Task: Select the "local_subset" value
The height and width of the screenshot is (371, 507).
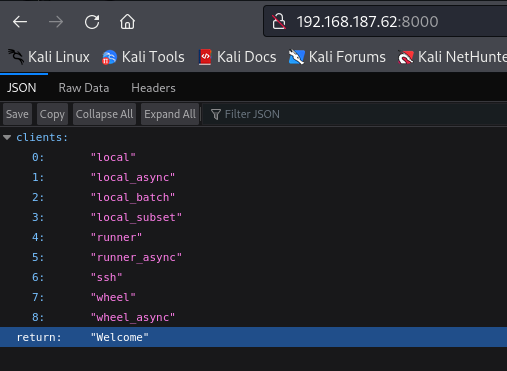Action: point(136,217)
